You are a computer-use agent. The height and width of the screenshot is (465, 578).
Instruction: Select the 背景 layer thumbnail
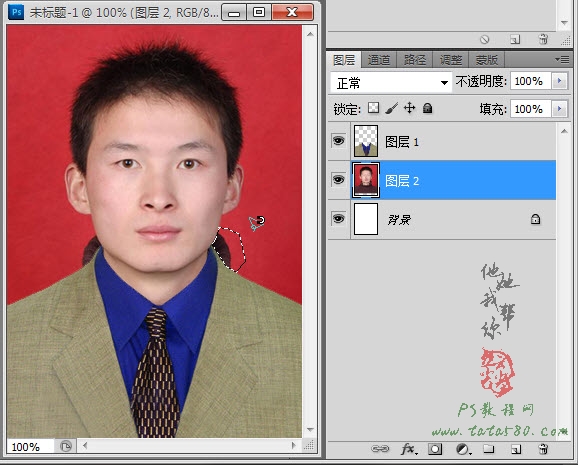point(366,219)
